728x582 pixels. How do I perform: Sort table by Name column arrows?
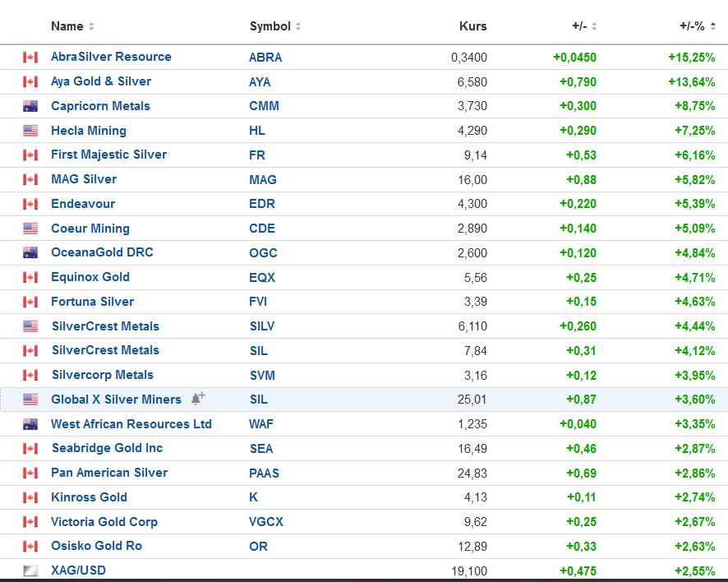[x=91, y=26]
